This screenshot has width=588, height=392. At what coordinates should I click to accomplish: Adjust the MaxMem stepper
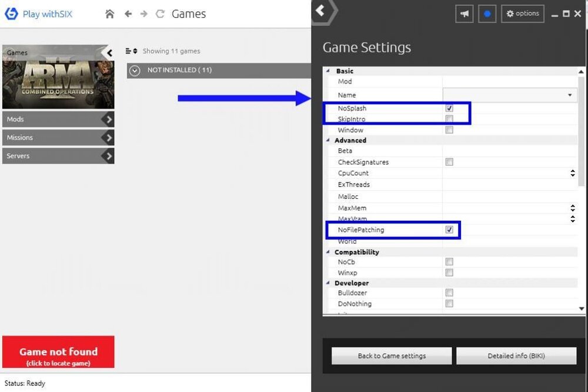[573, 208]
